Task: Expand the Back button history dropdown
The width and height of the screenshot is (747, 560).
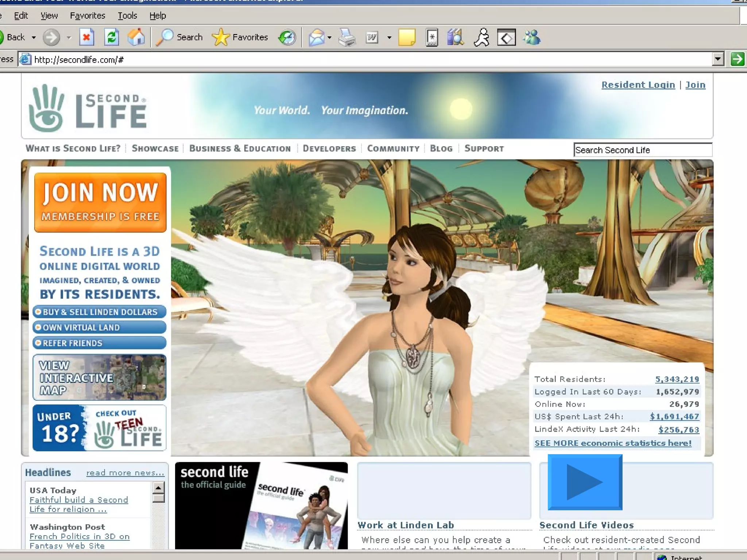Action: (x=34, y=38)
